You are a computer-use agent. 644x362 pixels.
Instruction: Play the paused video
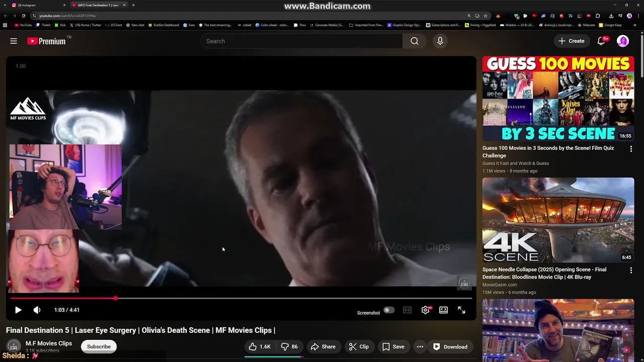[18, 310]
